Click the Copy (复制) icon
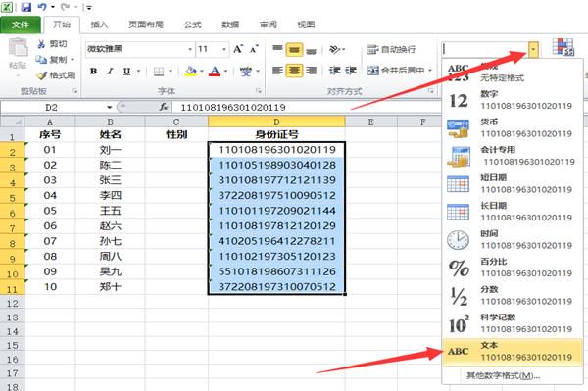The height and width of the screenshot is (391, 588). point(41,59)
